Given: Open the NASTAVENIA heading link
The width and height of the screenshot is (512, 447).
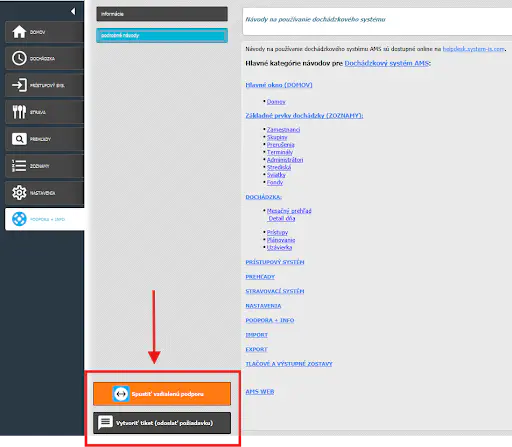Looking at the screenshot, I should pos(263,306).
